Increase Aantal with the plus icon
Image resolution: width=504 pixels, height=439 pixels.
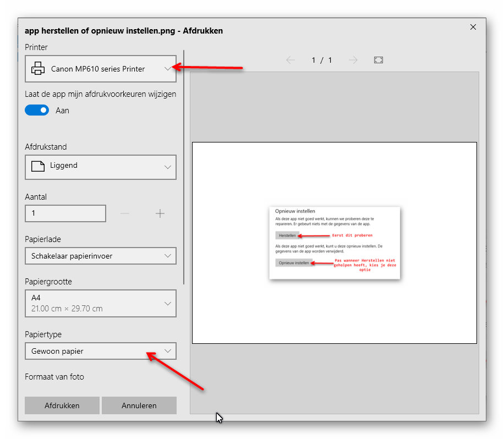pos(160,213)
